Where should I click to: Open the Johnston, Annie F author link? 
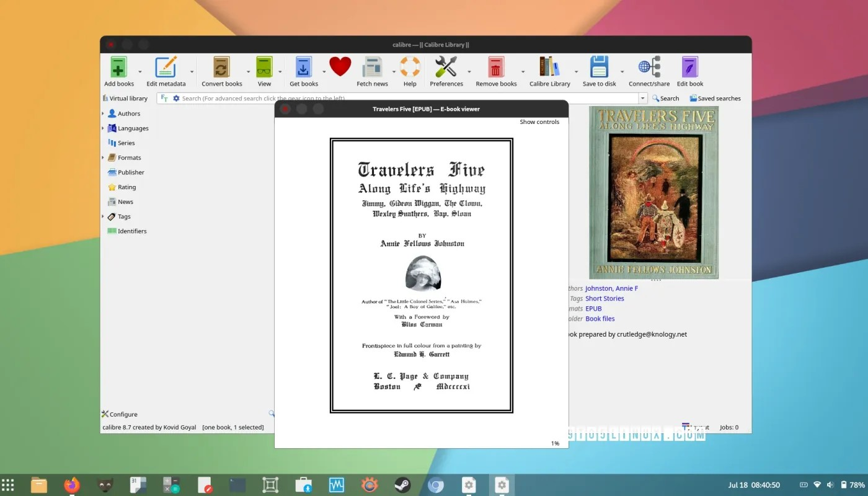pos(611,288)
